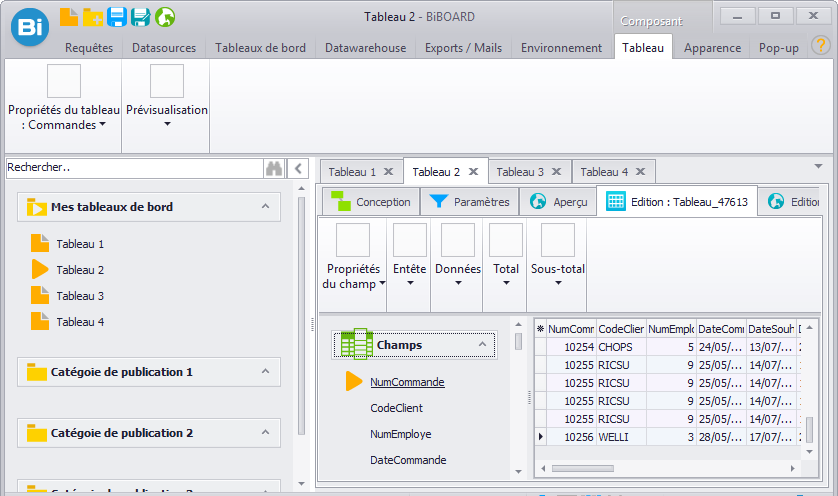This screenshot has height=496, width=838.
Task: Click the Rechercher search field
Action: click(x=135, y=167)
